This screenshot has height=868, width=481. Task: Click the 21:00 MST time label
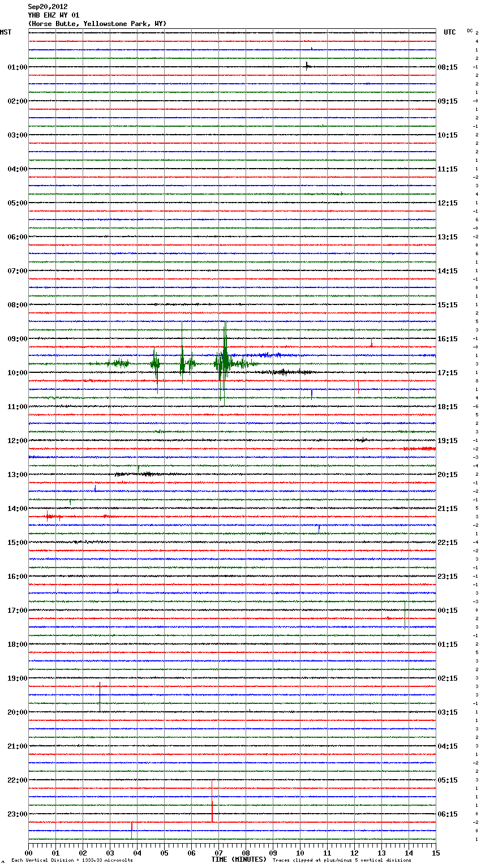pyautogui.click(x=18, y=746)
